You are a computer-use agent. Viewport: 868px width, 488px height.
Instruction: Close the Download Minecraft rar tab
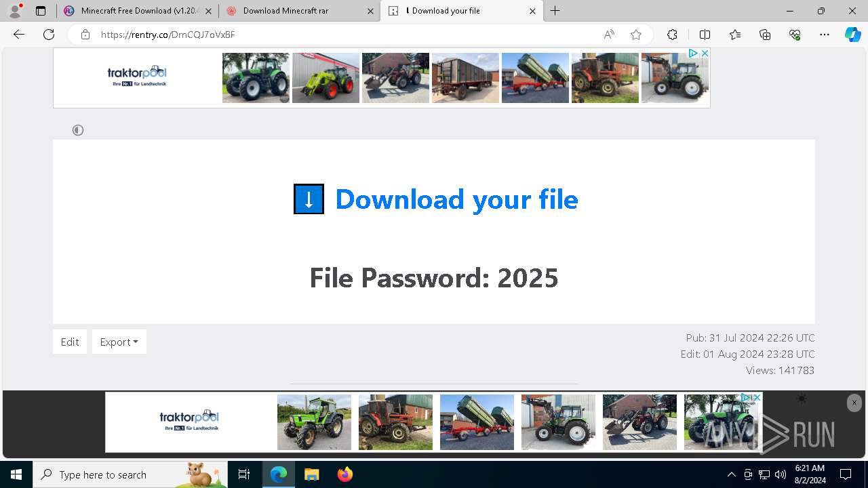pos(370,11)
